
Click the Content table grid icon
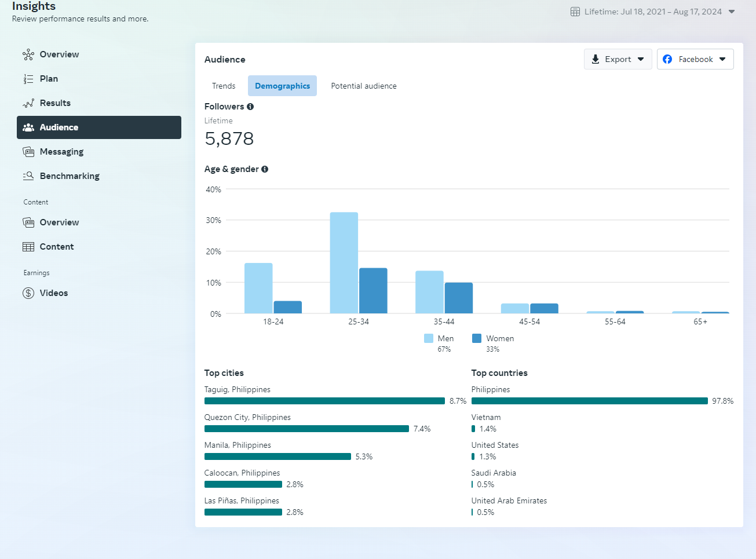(28, 247)
